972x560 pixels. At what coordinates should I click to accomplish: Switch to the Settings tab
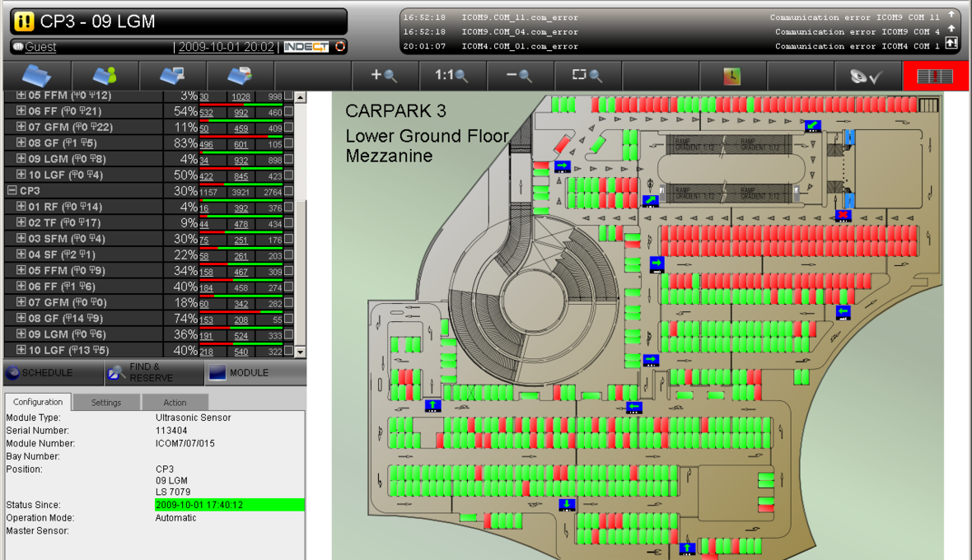(105, 403)
